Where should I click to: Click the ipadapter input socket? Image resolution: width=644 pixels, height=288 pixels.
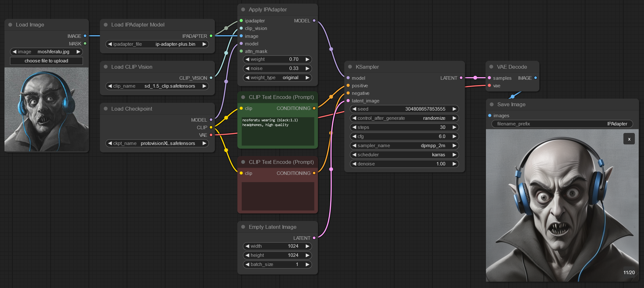click(x=241, y=21)
